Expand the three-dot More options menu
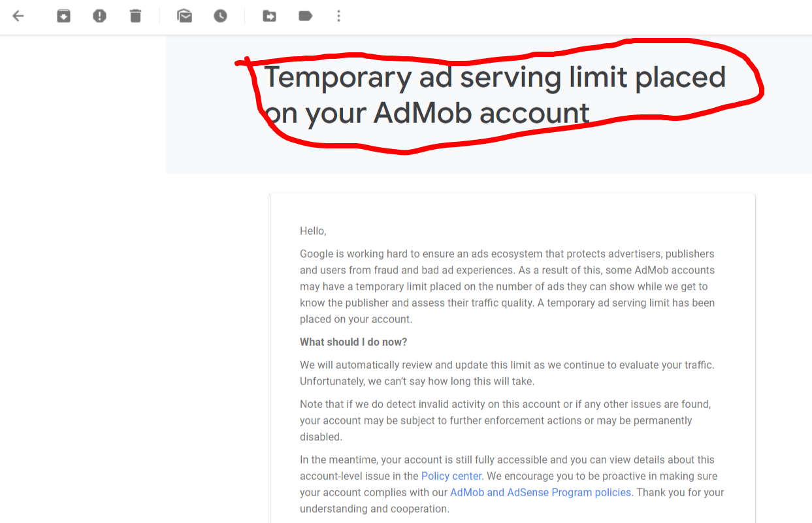812x523 pixels. pyautogui.click(x=338, y=16)
